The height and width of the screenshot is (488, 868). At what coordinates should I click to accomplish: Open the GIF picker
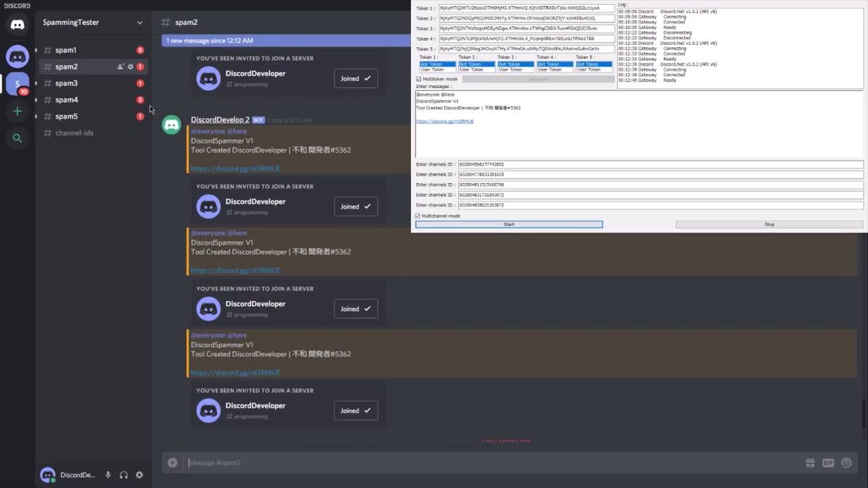828,463
